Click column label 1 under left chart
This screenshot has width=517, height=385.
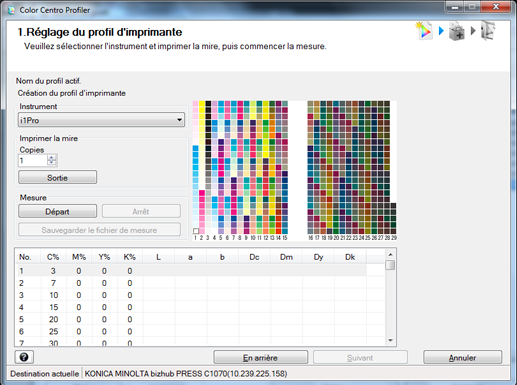point(195,238)
